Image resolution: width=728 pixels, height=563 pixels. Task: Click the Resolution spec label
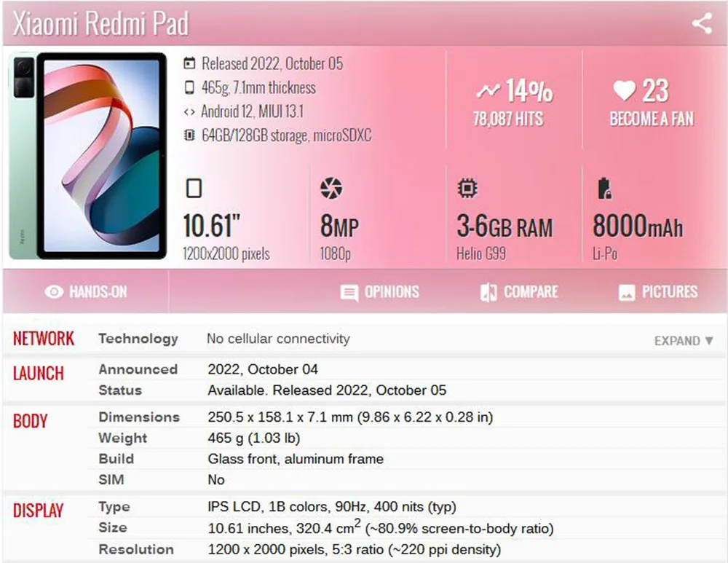click(136, 550)
